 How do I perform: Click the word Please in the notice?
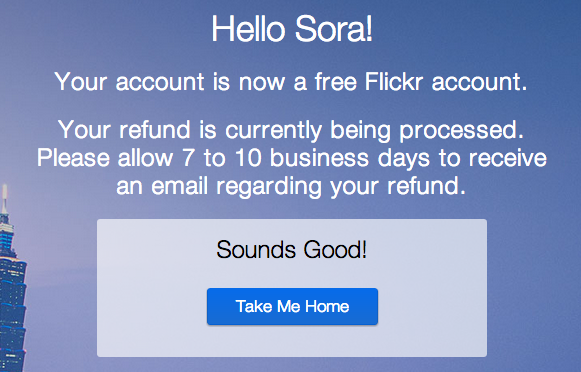73,158
